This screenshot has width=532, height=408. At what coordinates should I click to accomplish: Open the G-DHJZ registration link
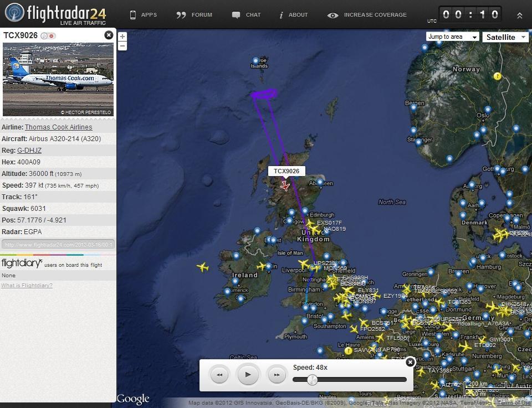pyautogui.click(x=29, y=151)
